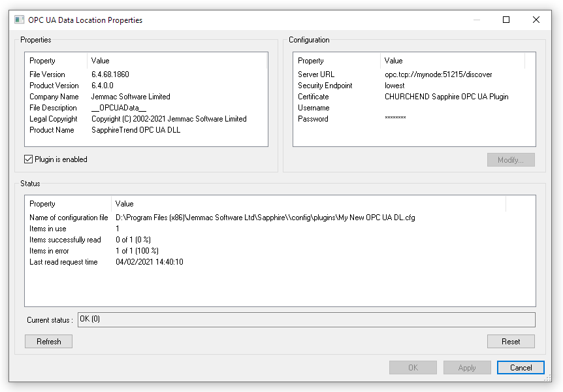Select the File Version property row
This screenshot has height=392, width=563.
coord(146,74)
